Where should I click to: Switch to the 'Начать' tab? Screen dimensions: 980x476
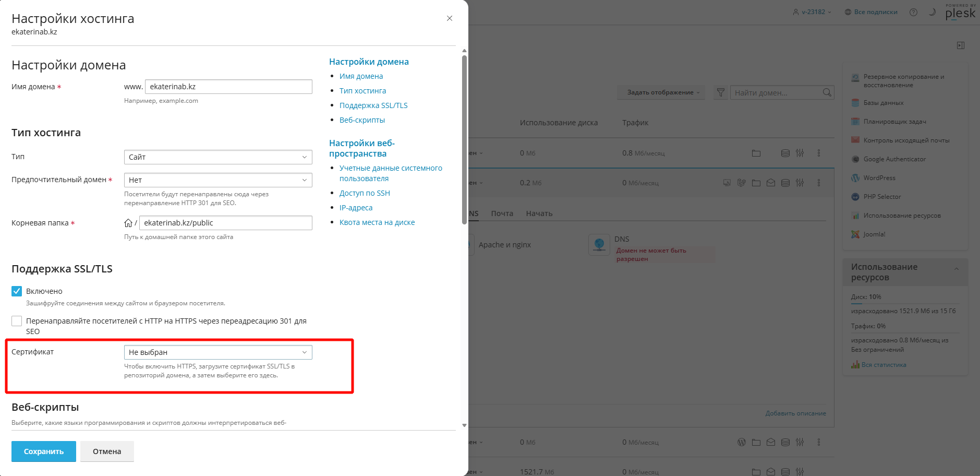click(539, 213)
